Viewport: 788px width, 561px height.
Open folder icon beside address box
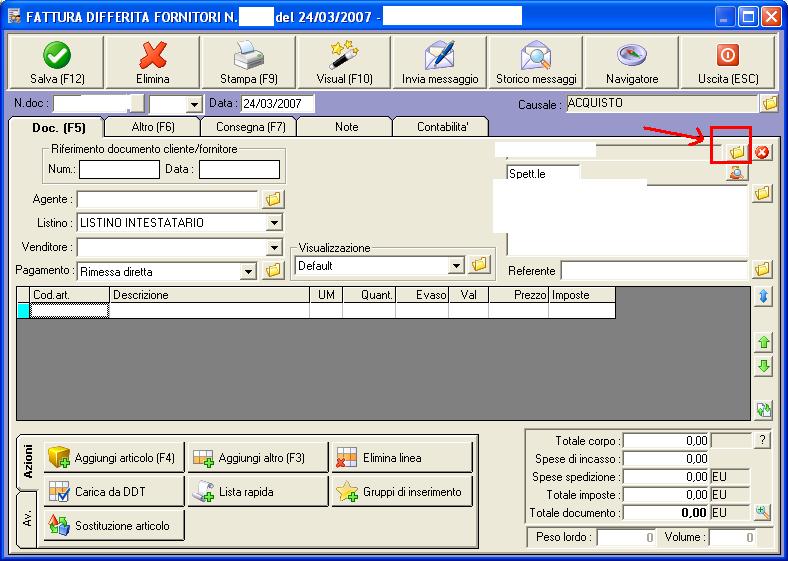point(762,193)
